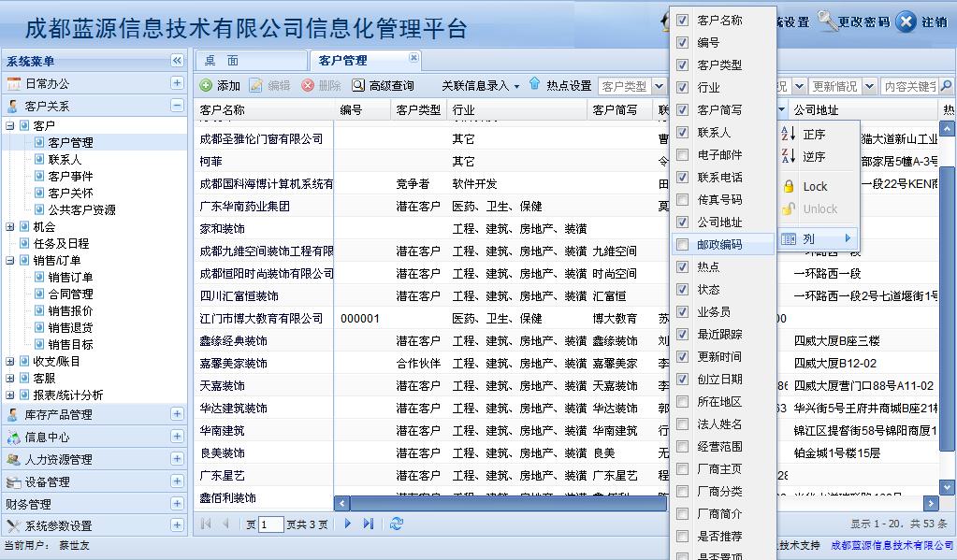The height and width of the screenshot is (560, 957).
Task: Go to the previous page
Action: tap(225, 524)
